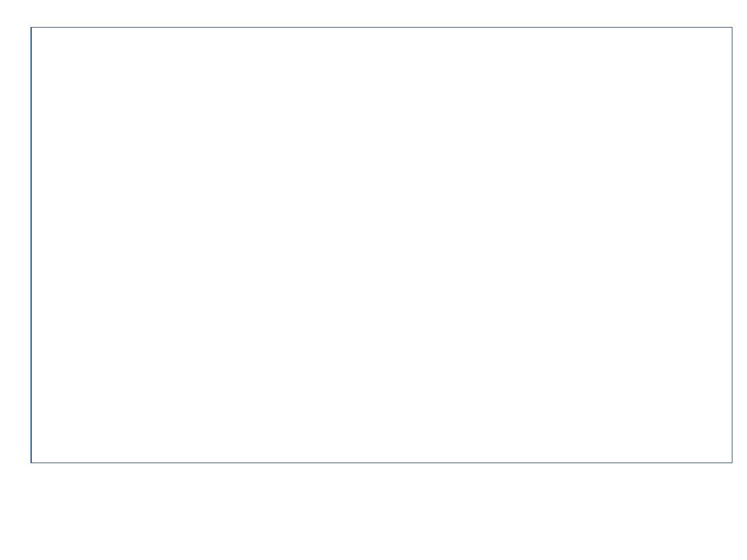The image size is (747, 560).
Task: Click the midpoint of the right border
Action: click(x=732, y=245)
